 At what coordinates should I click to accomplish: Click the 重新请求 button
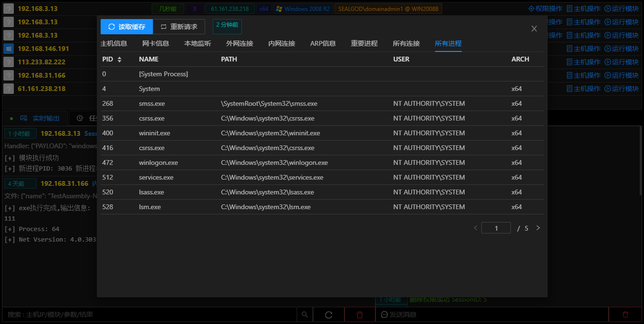pyautogui.click(x=179, y=27)
